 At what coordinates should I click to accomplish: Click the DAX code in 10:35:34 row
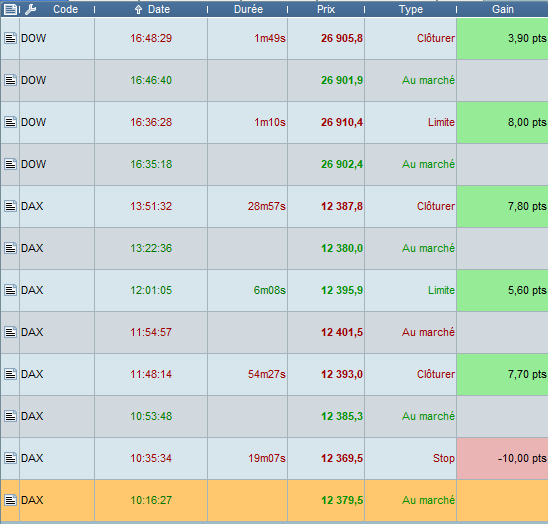32,458
